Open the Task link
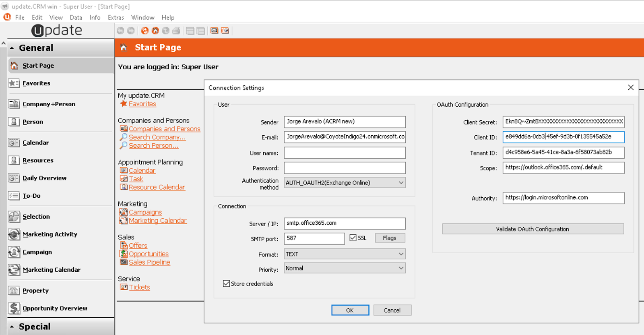644x335 pixels. (136, 179)
